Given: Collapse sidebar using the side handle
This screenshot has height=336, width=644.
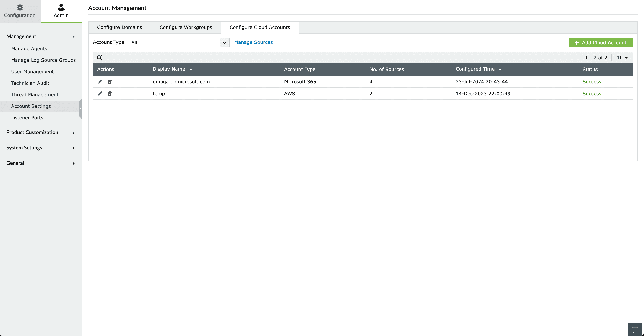Looking at the screenshot, I should (80, 109).
